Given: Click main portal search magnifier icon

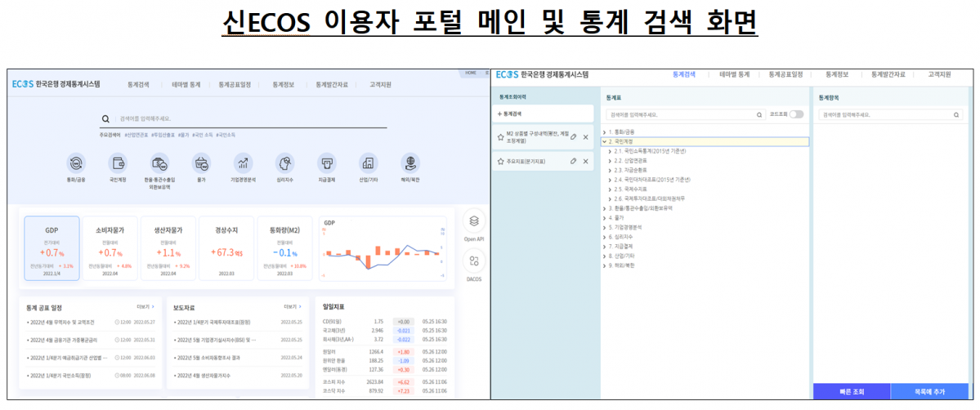Looking at the screenshot, I should tap(105, 118).
